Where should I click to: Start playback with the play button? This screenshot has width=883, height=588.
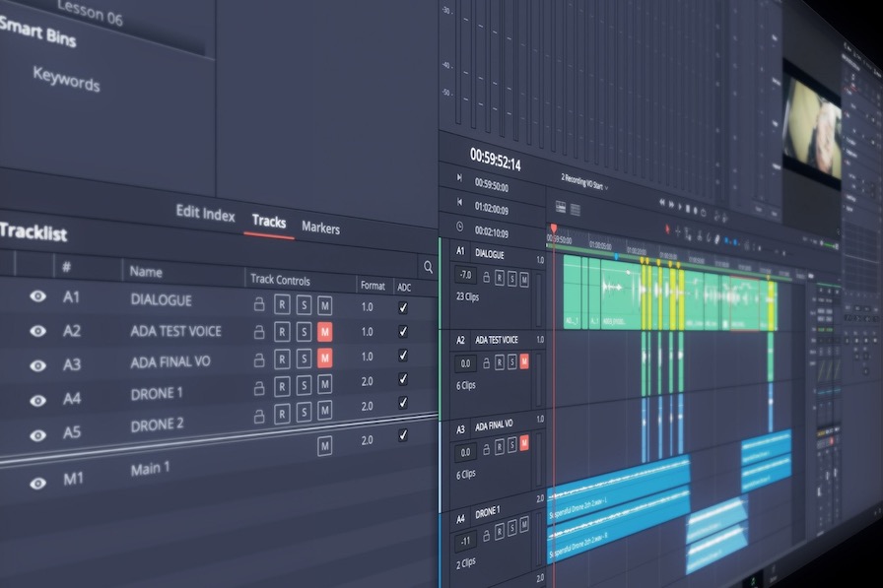680,207
